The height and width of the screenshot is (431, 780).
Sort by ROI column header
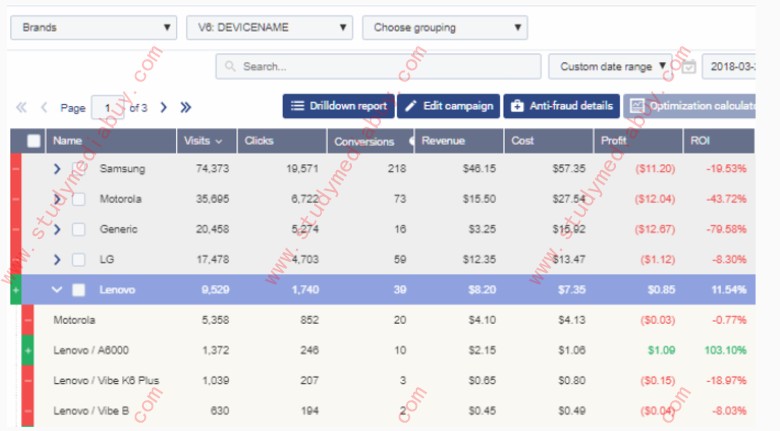click(x=719, y=141)
